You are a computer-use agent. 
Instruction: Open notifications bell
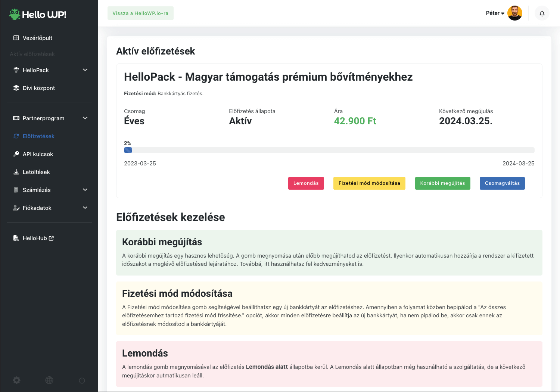coord(542,13)
